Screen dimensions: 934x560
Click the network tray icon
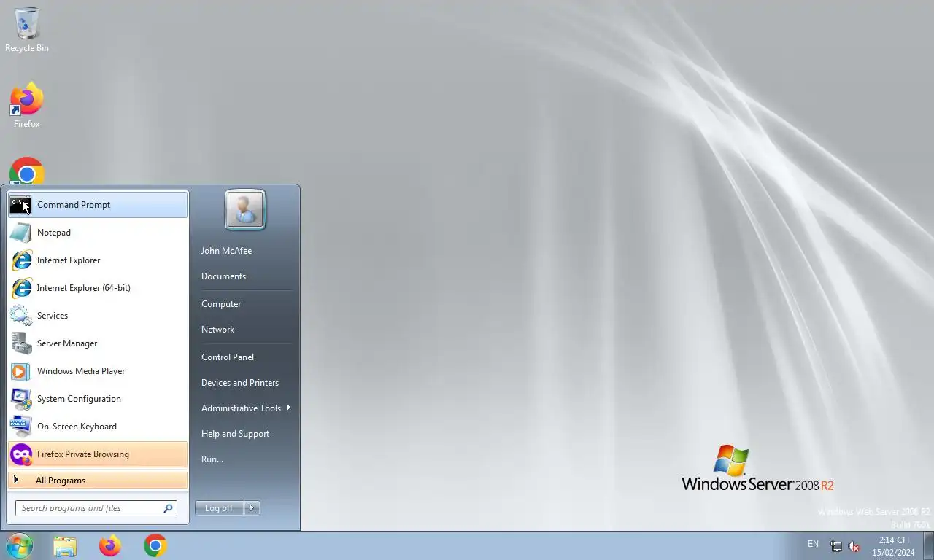point(836,546)
